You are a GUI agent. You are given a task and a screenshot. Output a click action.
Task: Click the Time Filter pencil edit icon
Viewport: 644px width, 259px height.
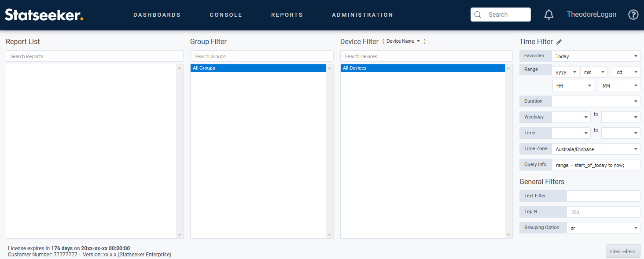pos(559,42)
